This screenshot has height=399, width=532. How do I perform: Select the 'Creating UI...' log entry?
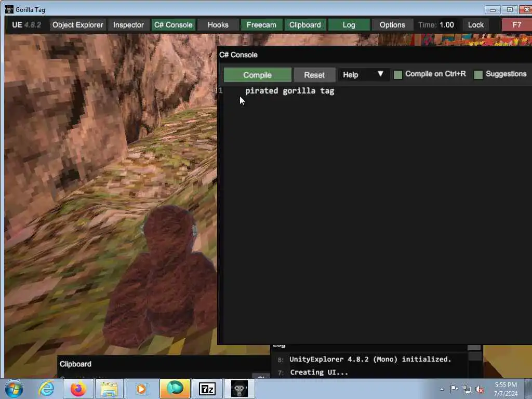click(319, 373)
